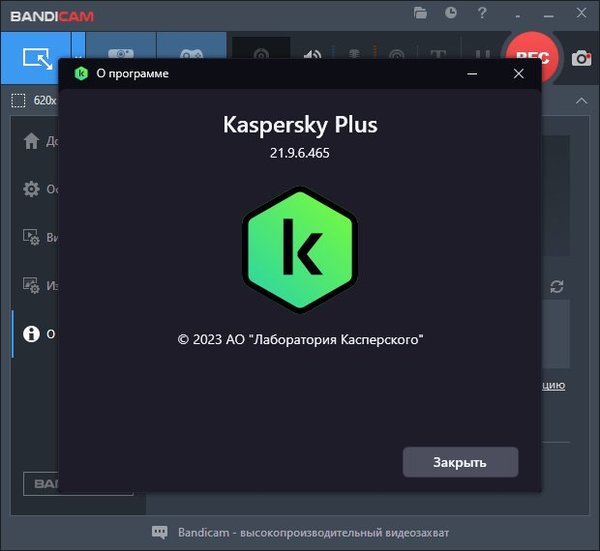Click the Kaspersky icon in dialog title bar
This screenshot has height=551, width=600.
[82, 73]
